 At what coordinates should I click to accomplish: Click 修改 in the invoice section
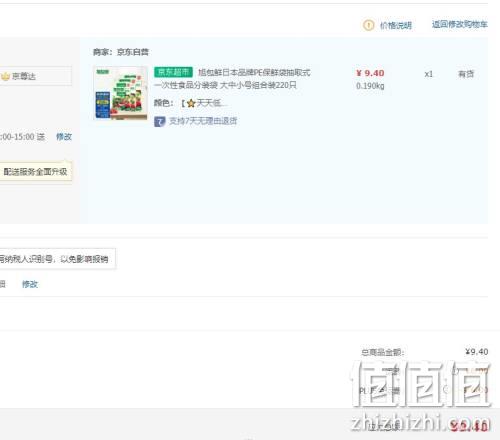tap(30, 284)
